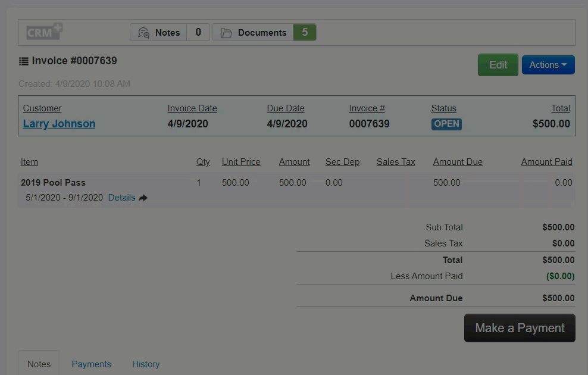Click the CRM+ logo icon
Image resolution: width=588 pixels, height=375 pixels.
click(45, 32)
